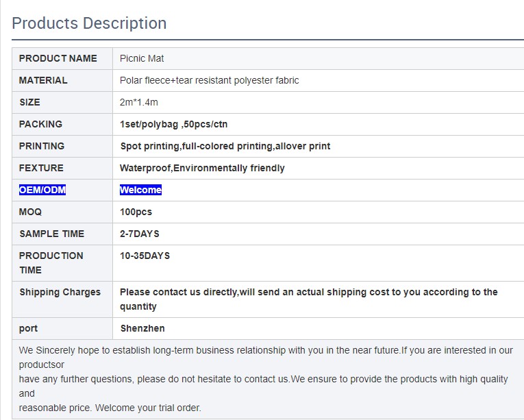This screenshot has width=524, height=420.
Task: Click the Shenzhen port value
Action: point(142,328)
